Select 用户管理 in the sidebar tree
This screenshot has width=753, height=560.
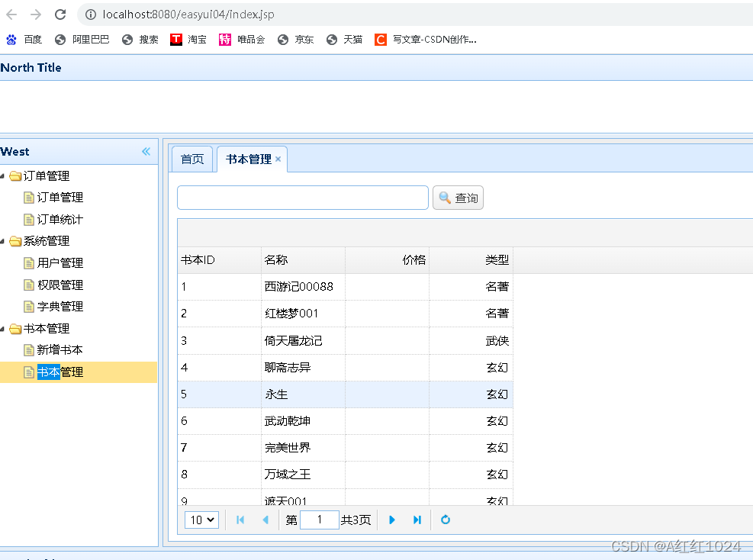pyautogui.click(x=59, y=262)
